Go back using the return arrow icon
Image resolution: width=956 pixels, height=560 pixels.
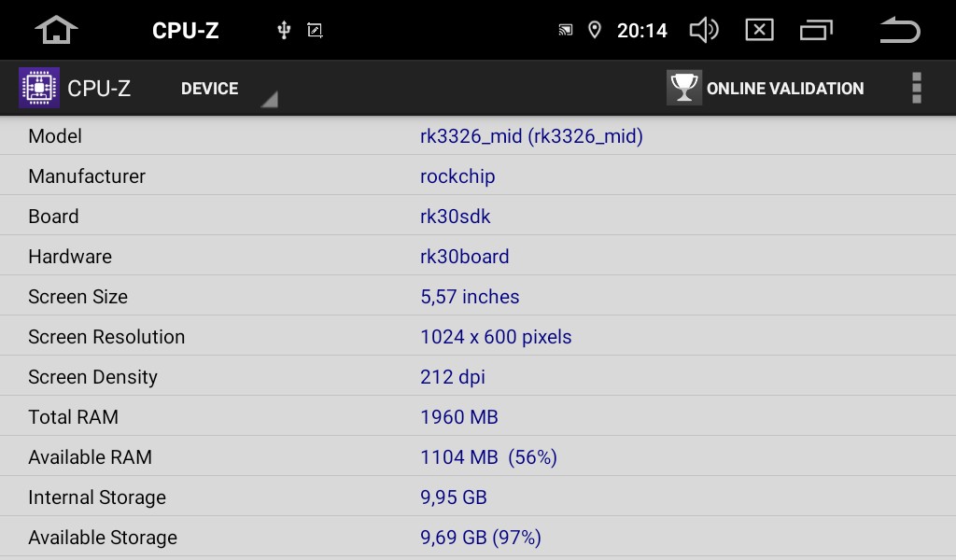point(900,30)
